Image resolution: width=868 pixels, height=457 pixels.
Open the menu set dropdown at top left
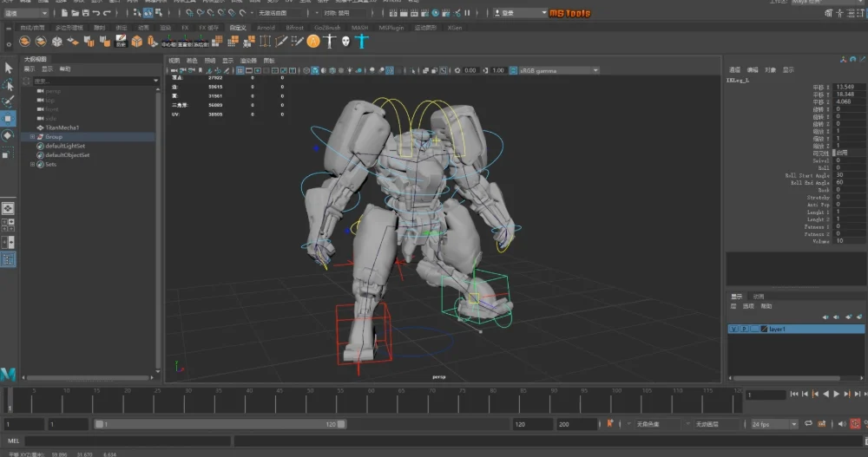coord(25,13)
